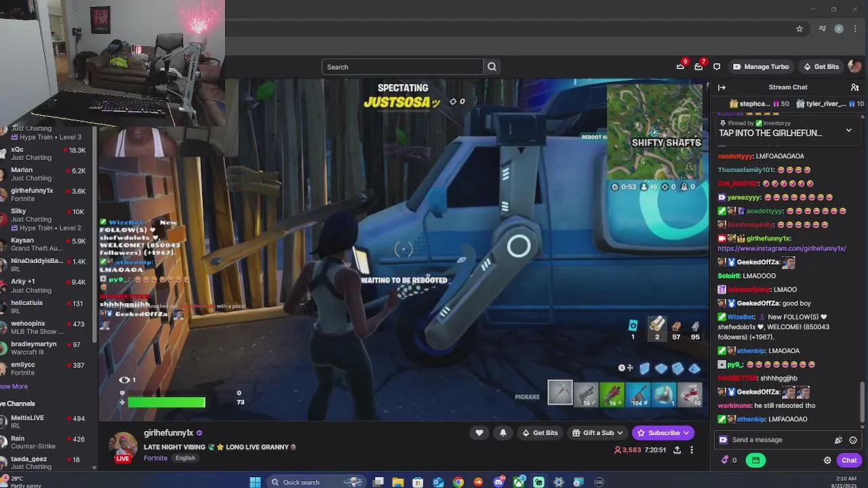
Task: Click the Power-ups party icon in chat box
Action: click(838, 440)
